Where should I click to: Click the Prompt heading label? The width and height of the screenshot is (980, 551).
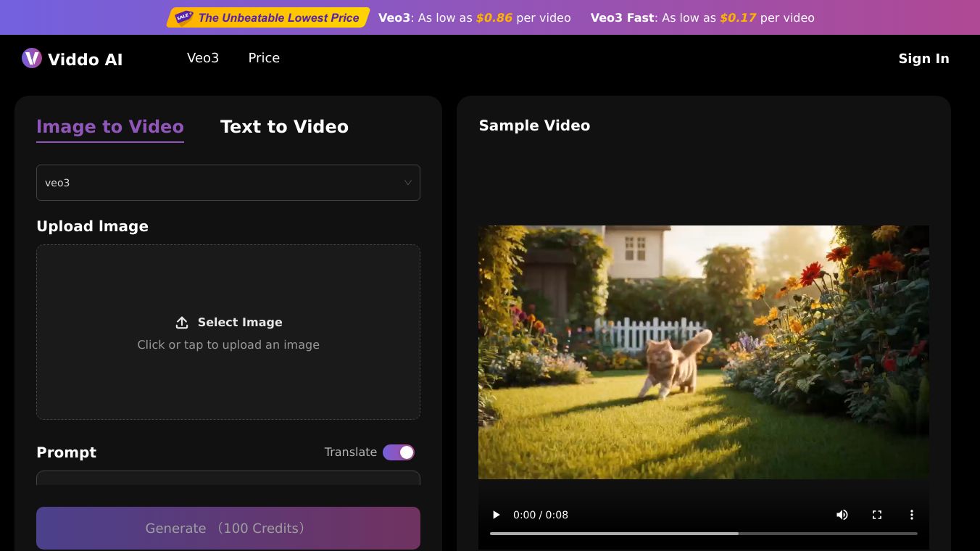tap(67, 452)
